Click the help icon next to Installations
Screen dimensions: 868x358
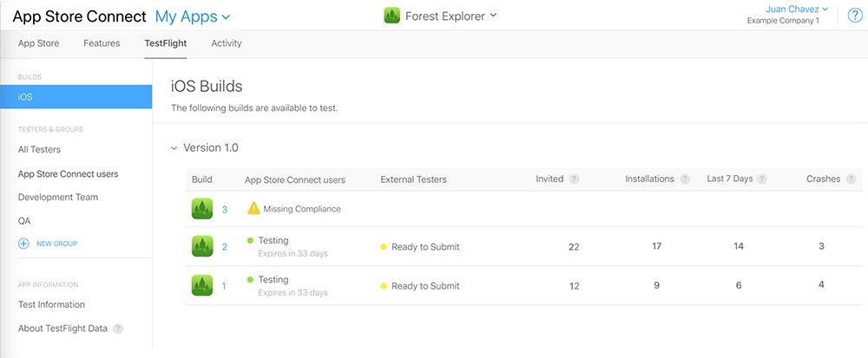[x=685, y=179]
